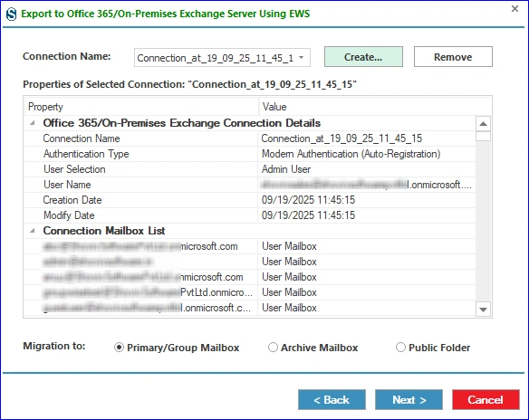
Task: Collapse Office 365/On-Premises Exchange Connection Details section
Action: click(x=33, y=123)
